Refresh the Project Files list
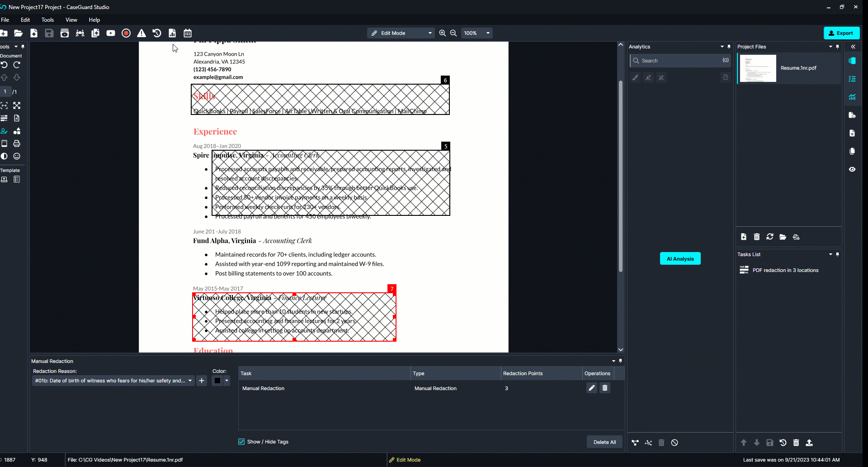This screenshot has height=467, width=868. 770,237
